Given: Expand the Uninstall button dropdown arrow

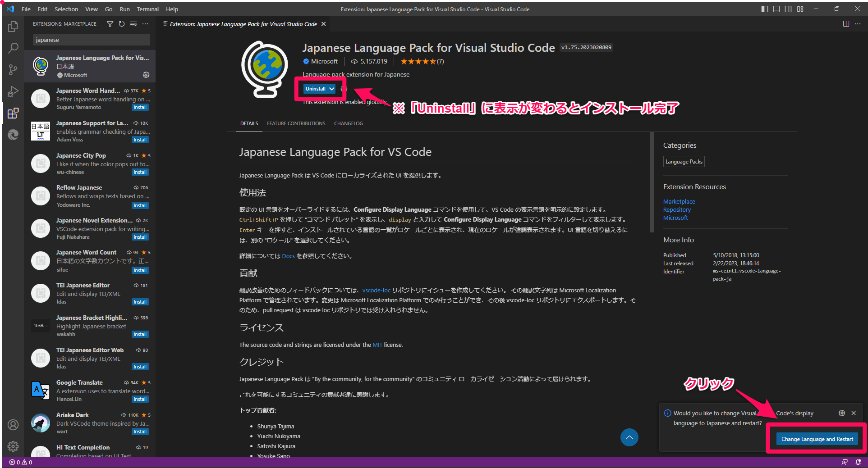Looking at the screenshot, I should tap(332, 89).
